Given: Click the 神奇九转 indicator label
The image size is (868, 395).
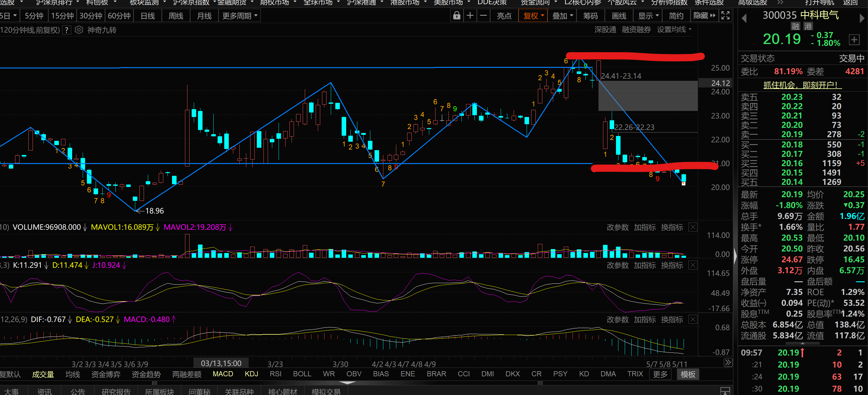Looking at the screenshot, I should [x=102, y=30].
